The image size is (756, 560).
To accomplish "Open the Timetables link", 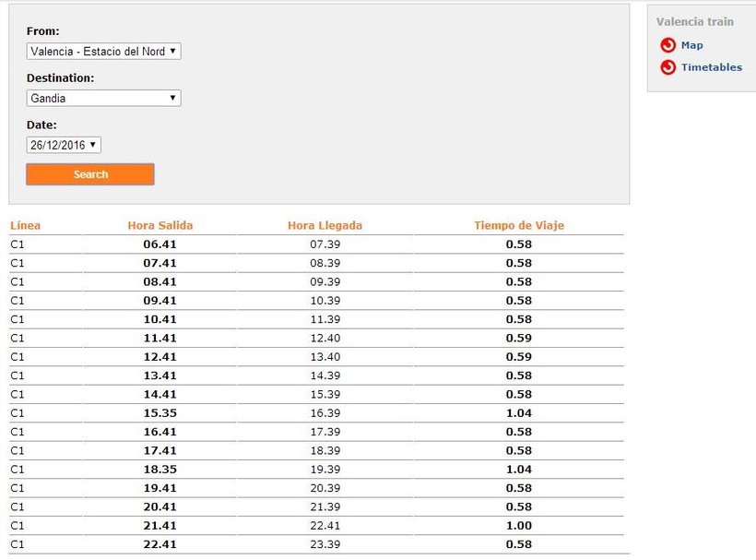I will [x=711, y=67].
